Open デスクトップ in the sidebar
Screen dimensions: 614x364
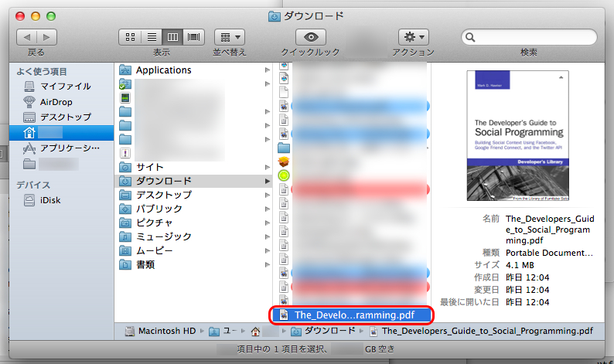coord(65,117)
